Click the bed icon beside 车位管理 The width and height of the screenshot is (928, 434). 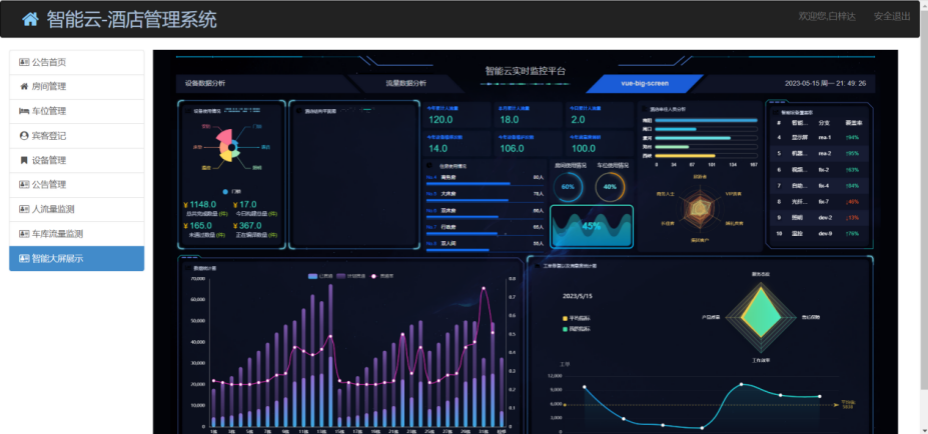[24, 111]
